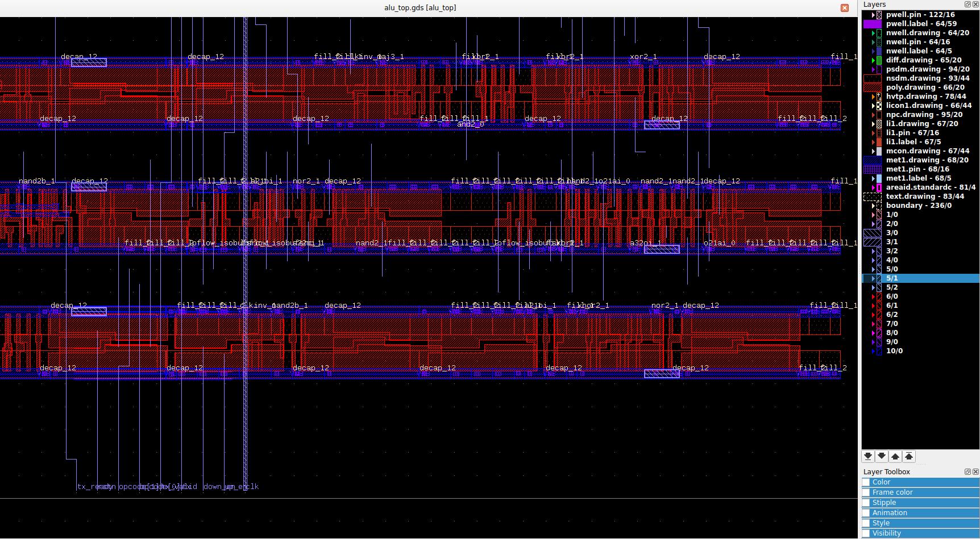This screenshot has width=980, height=539.
Task: Expand the diff.drawing layer entry
Action: 874,60
